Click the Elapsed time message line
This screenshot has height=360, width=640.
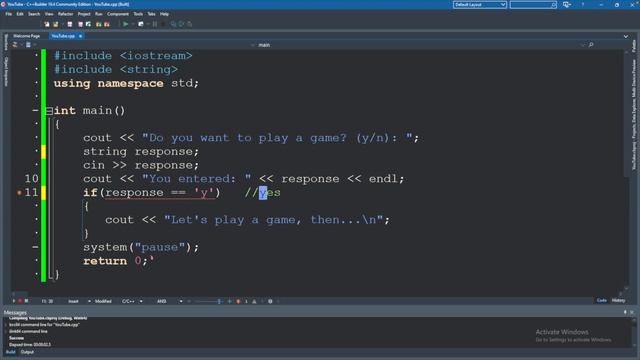coord(30,344)
